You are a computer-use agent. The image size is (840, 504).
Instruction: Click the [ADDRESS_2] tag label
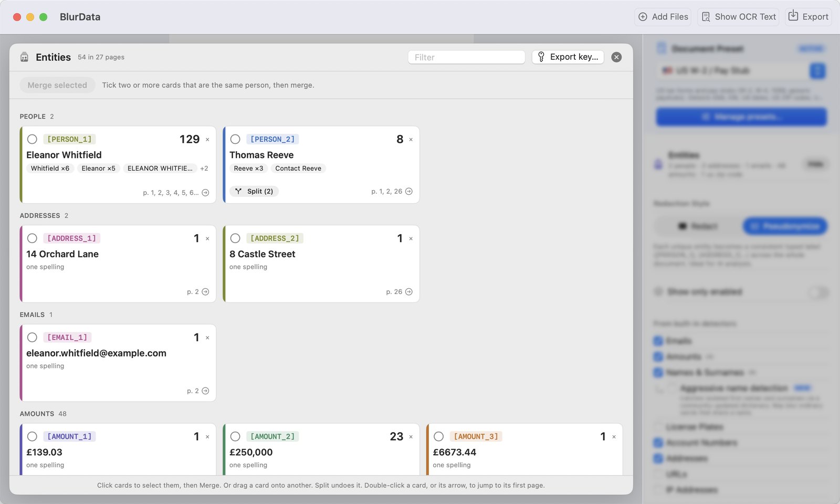click(275, 238)
